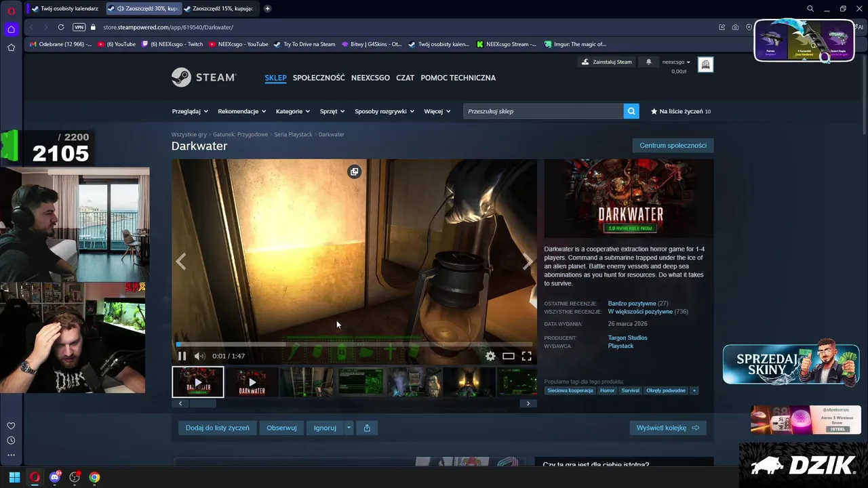Image resolution: width=868 pixels, height=488 pixels.
Task: Open Windows Start button on taskbar
Action: [14, 477]
